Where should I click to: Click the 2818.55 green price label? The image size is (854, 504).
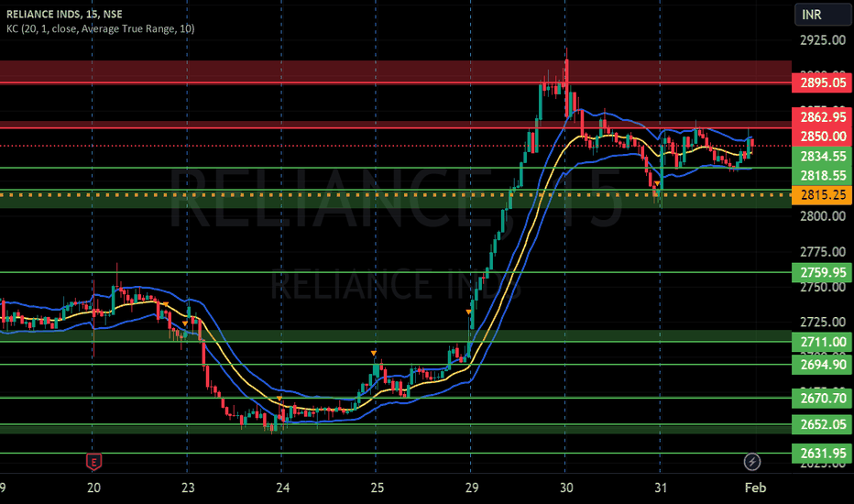[823, 175]
